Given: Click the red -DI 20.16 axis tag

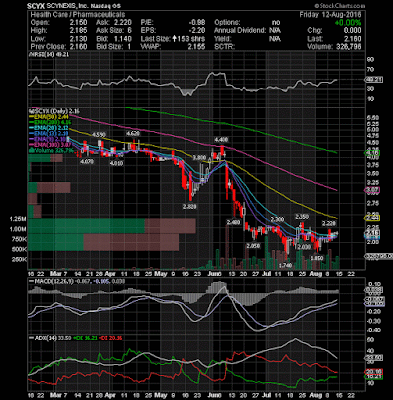Looking at the screenshot, I should tap(374, 371).
